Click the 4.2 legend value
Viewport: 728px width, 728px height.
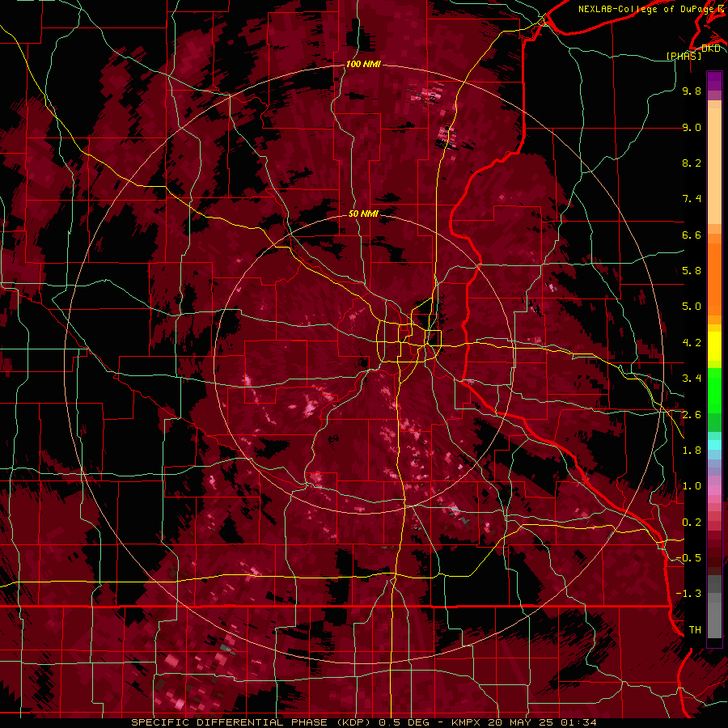(692, 343)
